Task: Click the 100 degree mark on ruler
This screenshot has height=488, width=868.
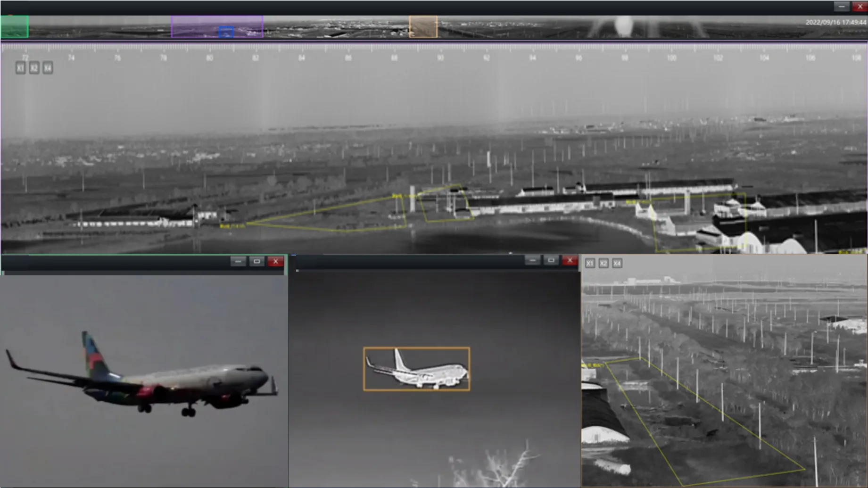Action: pyautogui.click(x=671, y=58)
